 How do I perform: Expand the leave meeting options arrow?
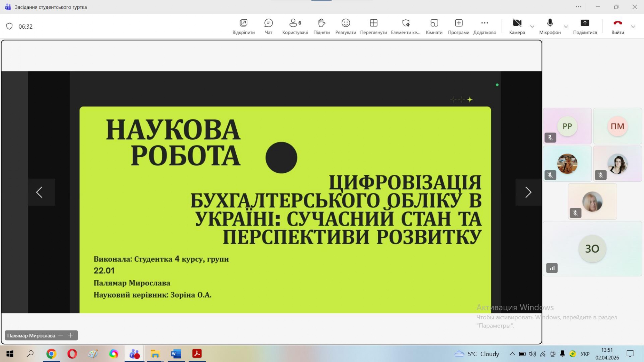pyautogui.click(x=633, y=27)
